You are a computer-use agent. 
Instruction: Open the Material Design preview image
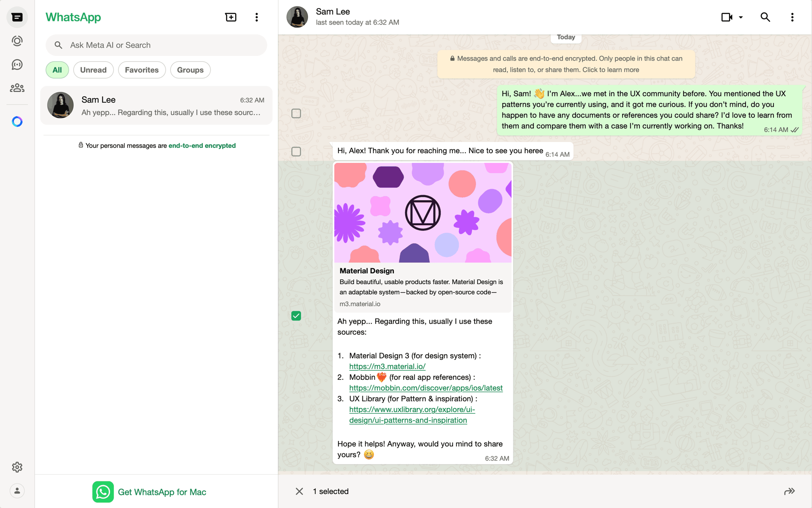coord(423,213)
